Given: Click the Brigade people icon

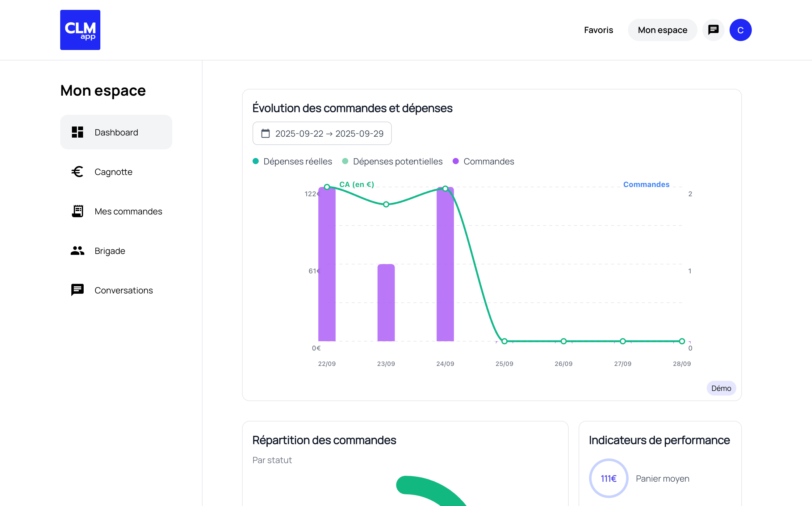Looking at the screenshot, I should point(77,251).
